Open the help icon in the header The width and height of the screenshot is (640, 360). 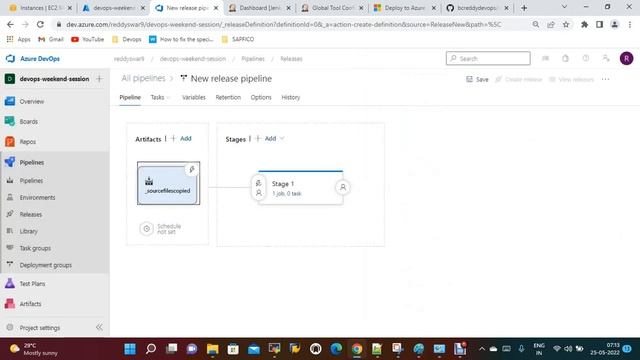586,58
